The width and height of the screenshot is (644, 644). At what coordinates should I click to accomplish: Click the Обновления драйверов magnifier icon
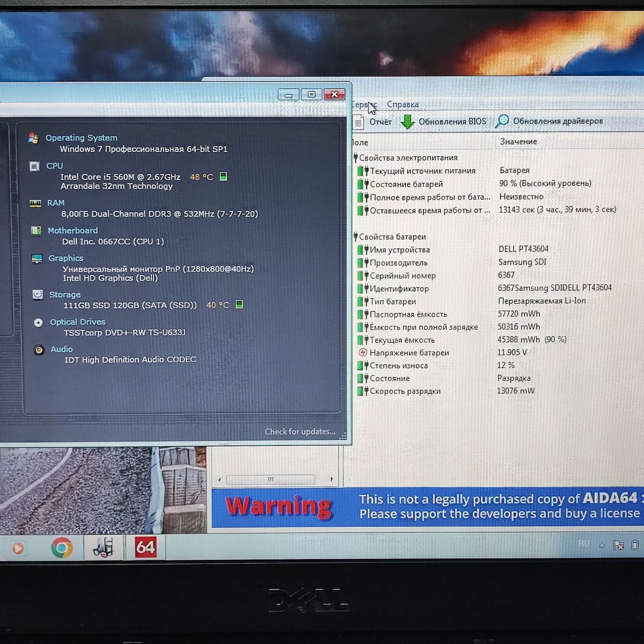point(502,121)
